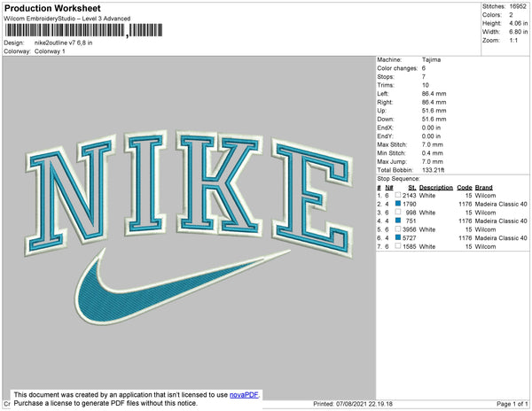The height and width of the screenshot is (411, 532).
Task: Click the 'Brand' column header
Action: coord(483,188)
